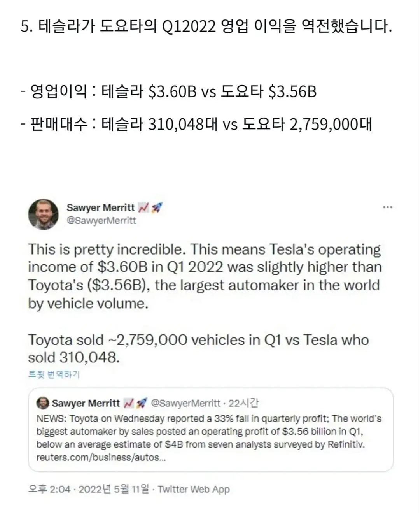Click the 오후 2:04 · 2022년 5월 11일 timestamp
The image size is (420, 513).
pos(88,489)
